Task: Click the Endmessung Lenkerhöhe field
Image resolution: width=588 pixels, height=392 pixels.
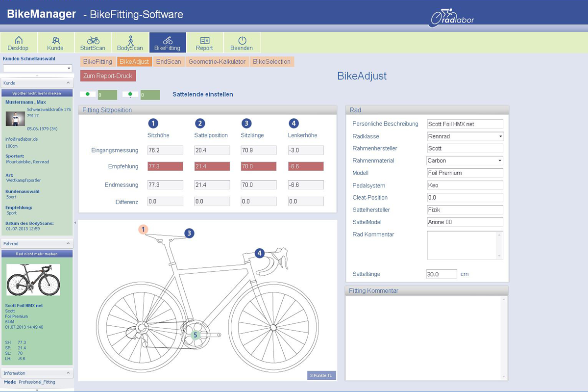Action: pos(306,185)
